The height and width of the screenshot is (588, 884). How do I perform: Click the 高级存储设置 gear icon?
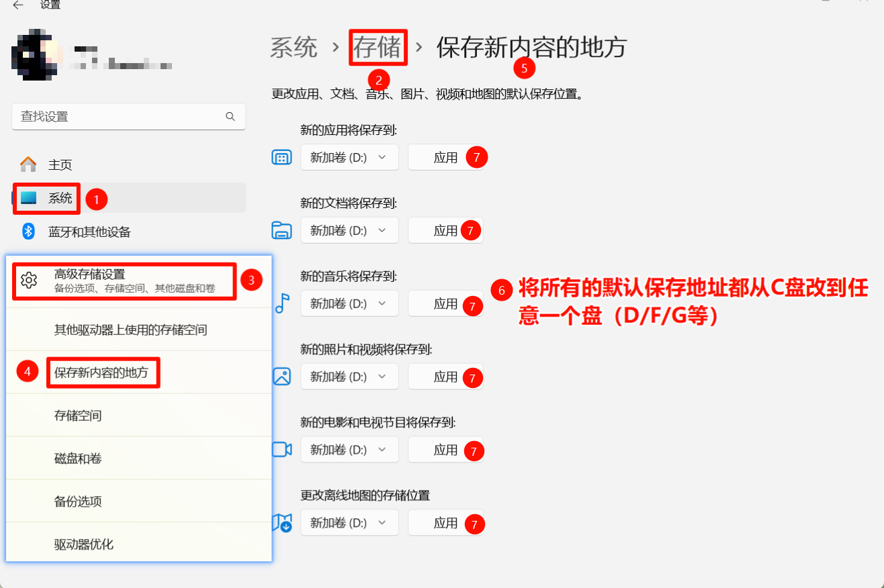(28, 281)
